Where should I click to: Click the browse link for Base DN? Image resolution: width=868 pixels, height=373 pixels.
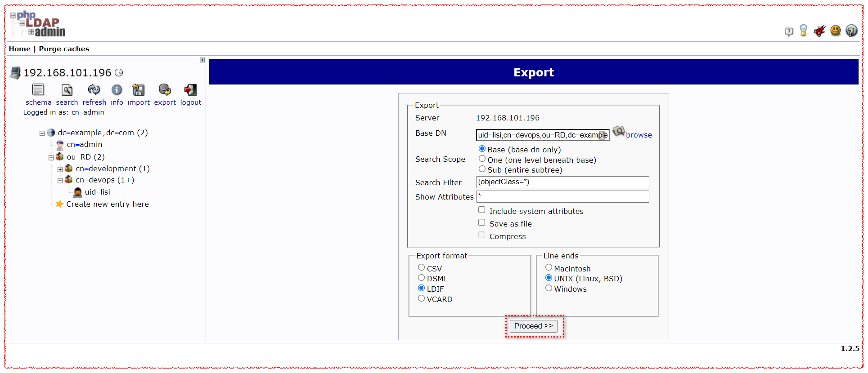tap(639, 135)
